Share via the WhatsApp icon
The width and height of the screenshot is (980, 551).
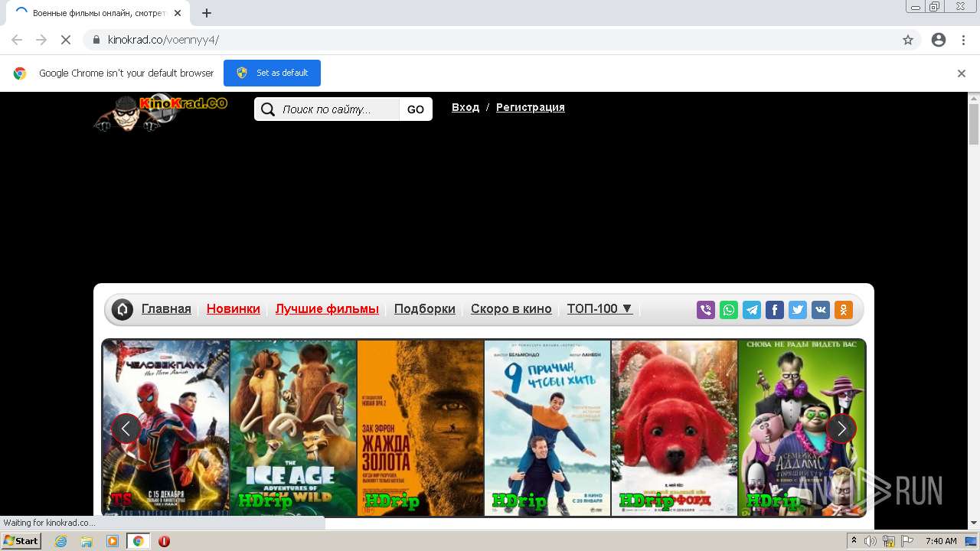(729, 309)
